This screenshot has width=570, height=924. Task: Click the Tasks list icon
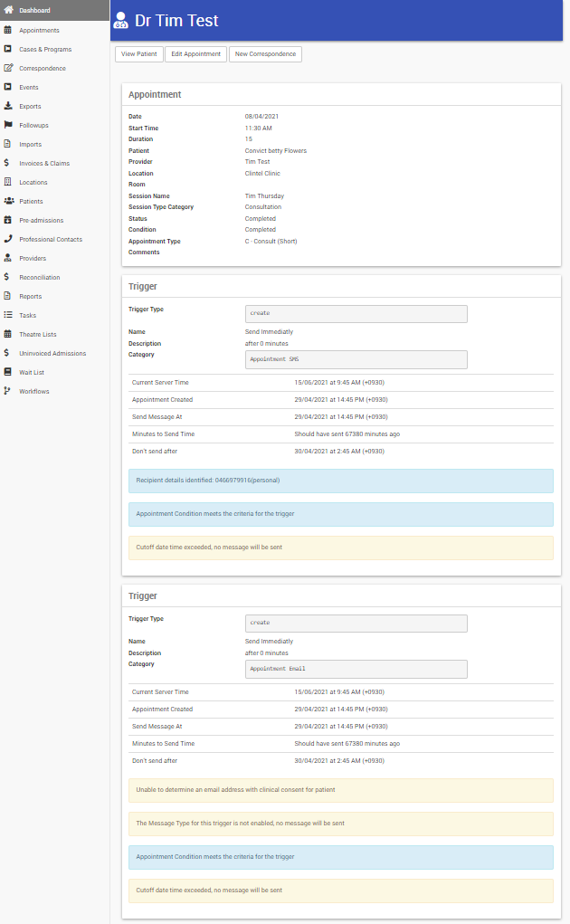[x=7, y=315]
